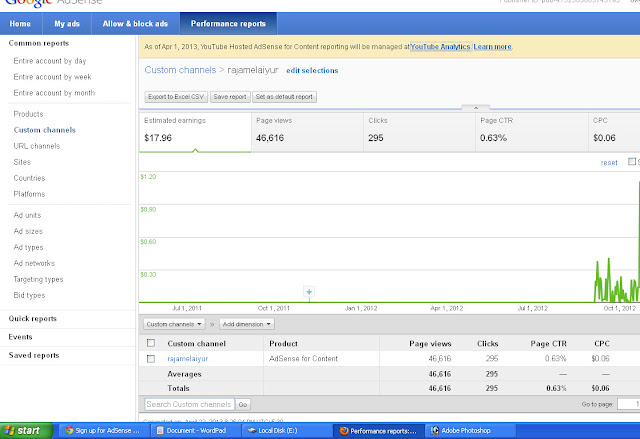Image resolution: width=640 pixels, height=439 pixels.
Task: Open the Ad types report
Action: coord(29,247)
